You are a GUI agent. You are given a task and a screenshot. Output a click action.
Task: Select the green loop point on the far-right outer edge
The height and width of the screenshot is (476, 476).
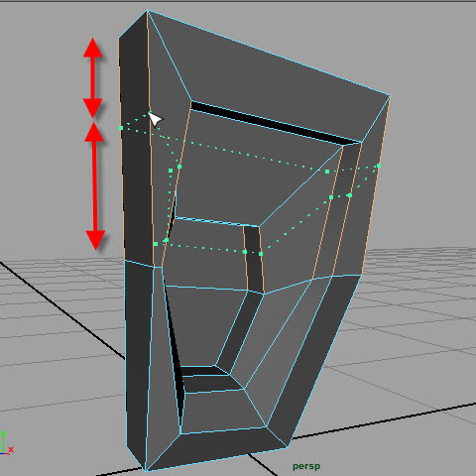pyautogui.click(x=379, y=166)
